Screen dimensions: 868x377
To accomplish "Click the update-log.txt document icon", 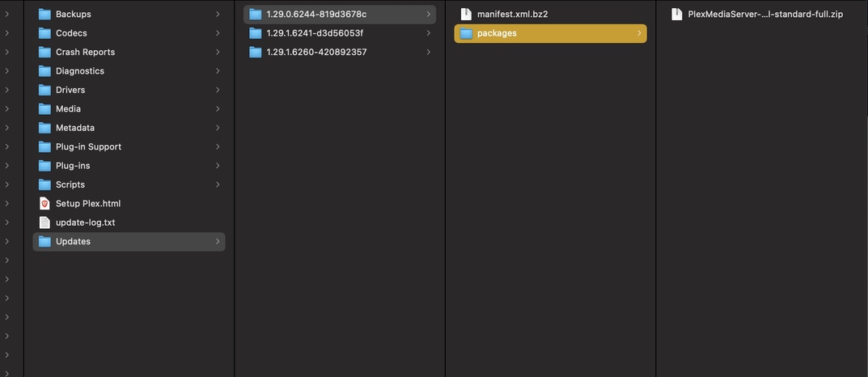I will [44, 222].
